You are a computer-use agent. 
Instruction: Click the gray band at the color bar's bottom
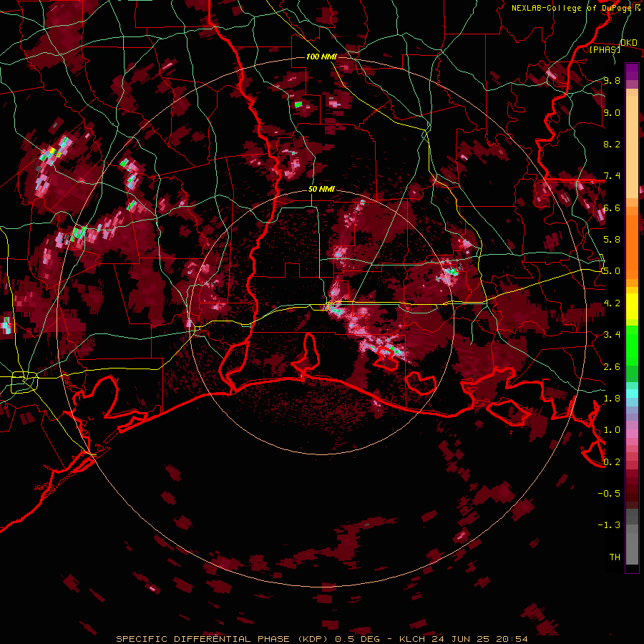click(632, 545)
